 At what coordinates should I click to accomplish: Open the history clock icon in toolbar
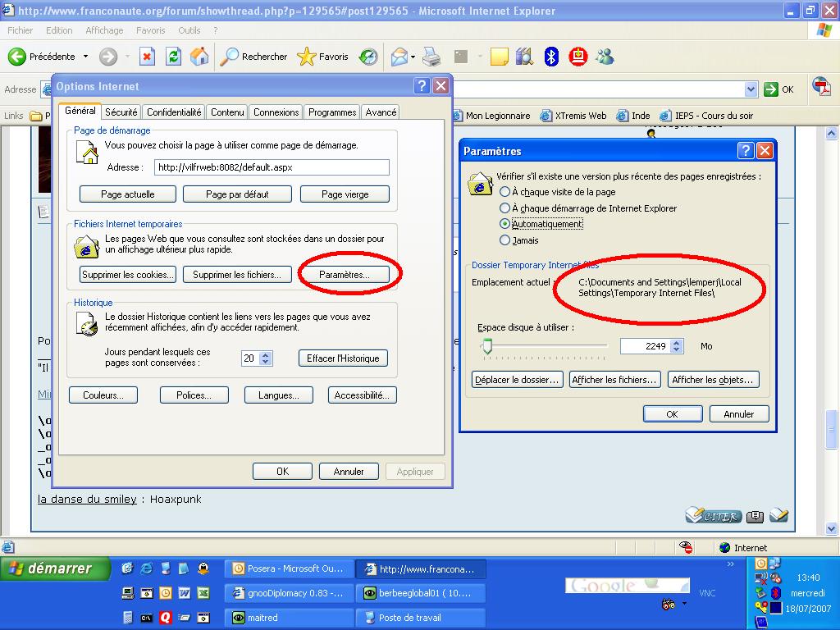[368, 57]
